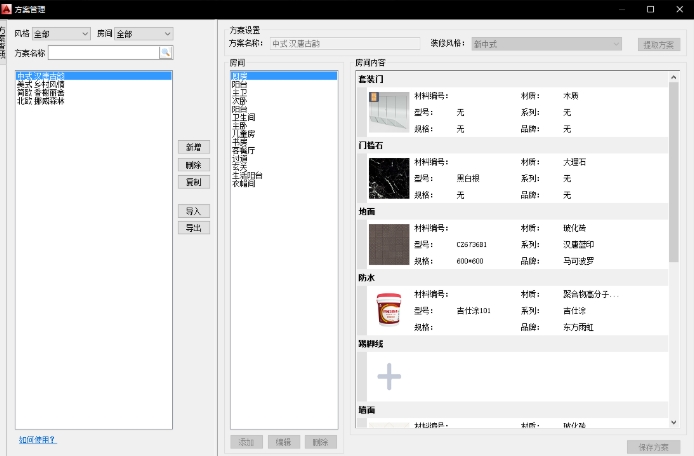Open the 如何使用? help link
Image resolution: width=694 pixels, height=456 pixels.
tap(38, 440)
